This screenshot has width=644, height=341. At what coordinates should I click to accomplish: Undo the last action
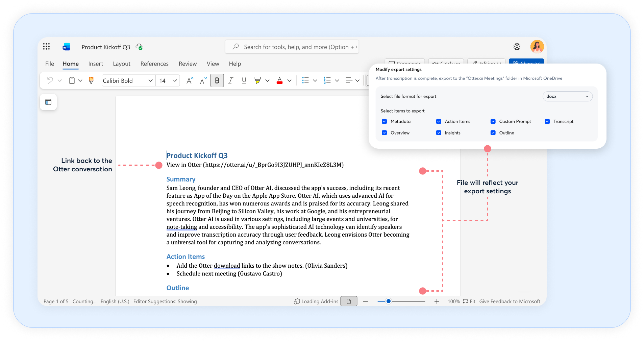pos(50,80)
